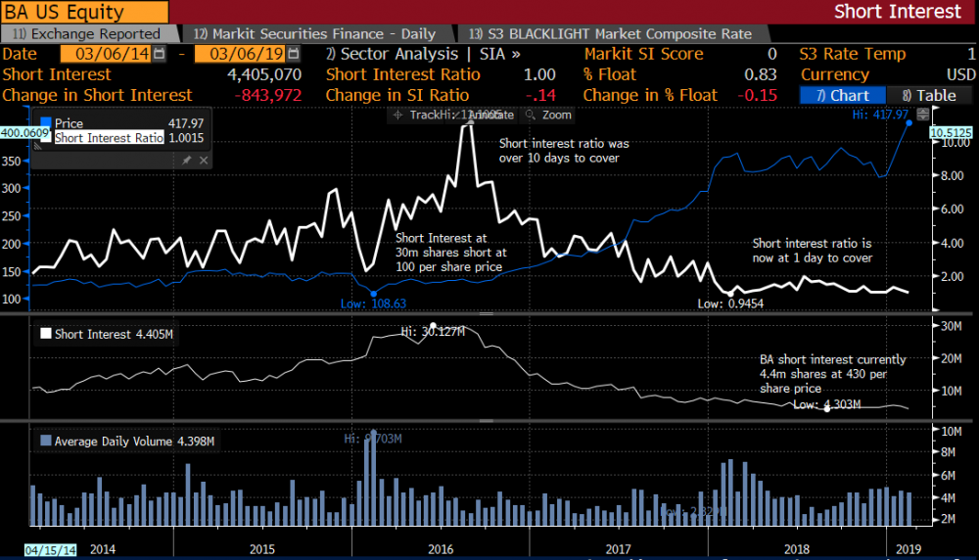
Task: Click annotation 'Short interest ratio was over 10 days'
Action: tap(564, 151)
